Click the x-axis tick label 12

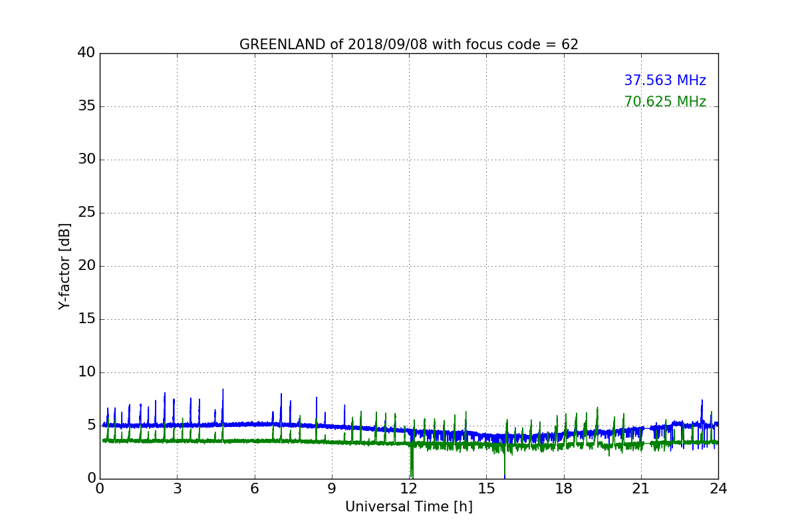[x=409, y=489]
